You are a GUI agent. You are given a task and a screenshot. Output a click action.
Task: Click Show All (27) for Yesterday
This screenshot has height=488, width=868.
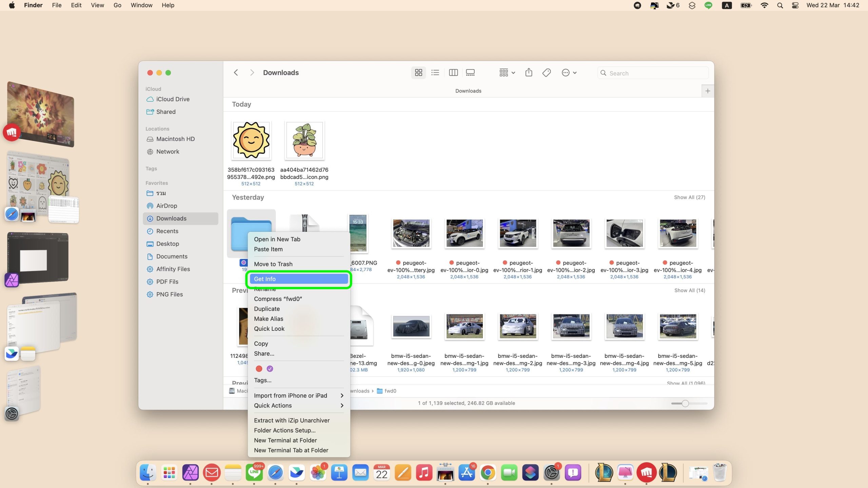pos(689,197)
